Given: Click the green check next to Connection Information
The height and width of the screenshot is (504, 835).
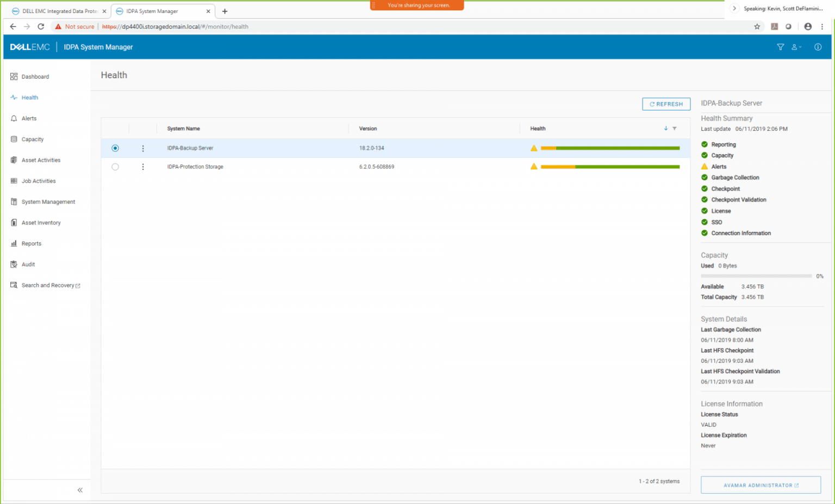Looking at the screenshot, I should coord(705,233).
